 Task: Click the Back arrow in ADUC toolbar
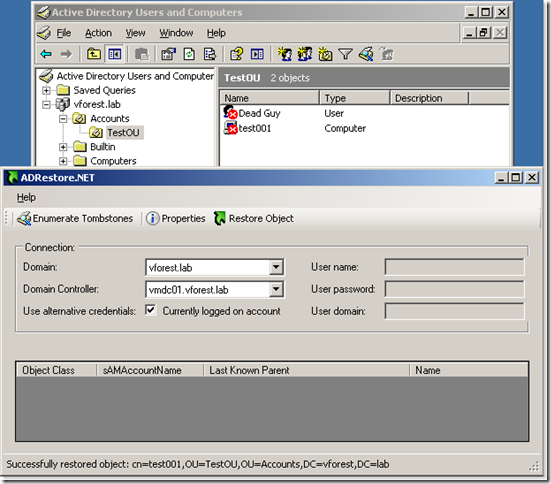[x=46, y=54]
